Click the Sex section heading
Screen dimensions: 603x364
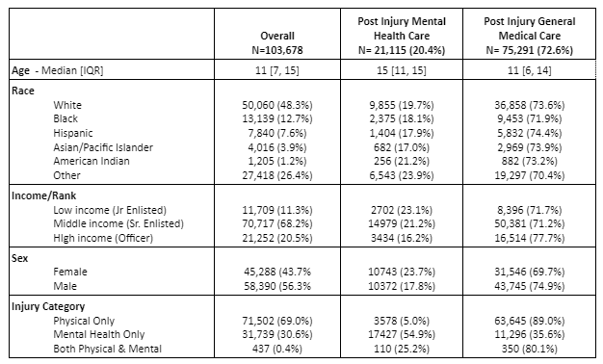coord(19,258)
